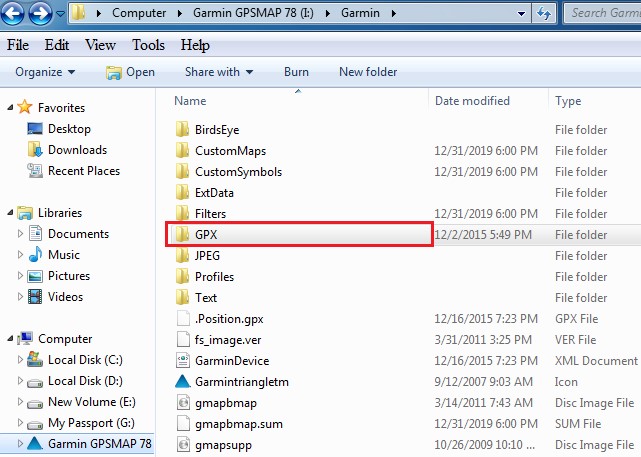Expand the Music library node
Screen dimensions: 641x457
point(20,255)
